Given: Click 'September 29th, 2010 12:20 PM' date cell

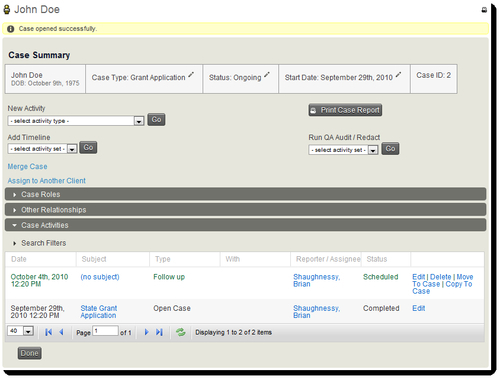Looking at the screenshot, I should pyautogui.click(x=37, y=312).
